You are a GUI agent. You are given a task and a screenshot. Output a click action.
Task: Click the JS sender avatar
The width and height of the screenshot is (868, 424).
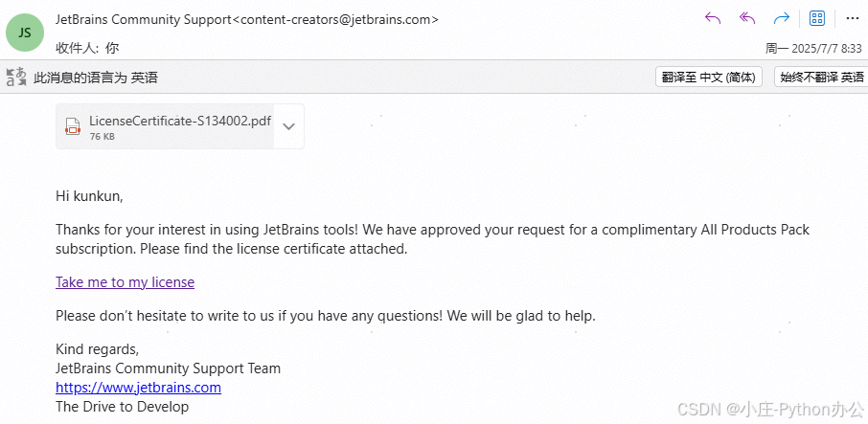(24, 33)
